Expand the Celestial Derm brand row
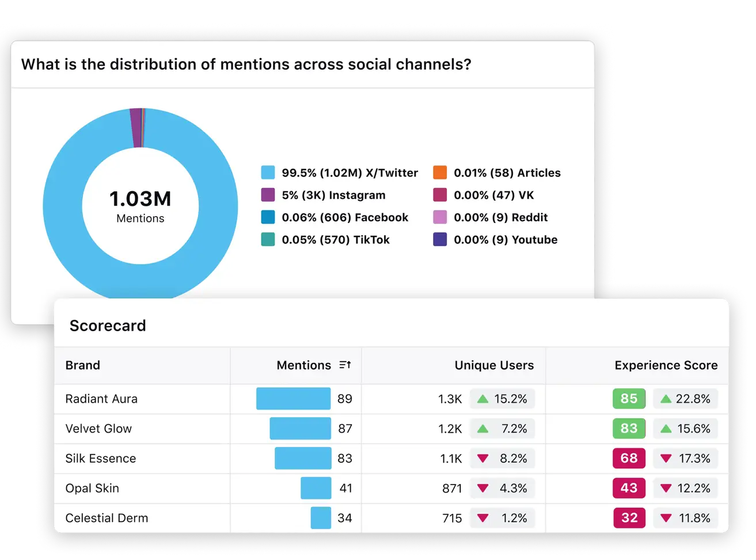The image size is (756, 560). tap(107, 518)
